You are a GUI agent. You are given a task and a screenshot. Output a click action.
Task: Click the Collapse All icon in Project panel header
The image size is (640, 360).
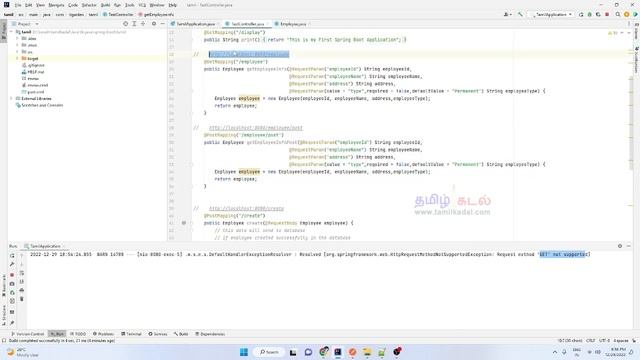coord(143,24)
